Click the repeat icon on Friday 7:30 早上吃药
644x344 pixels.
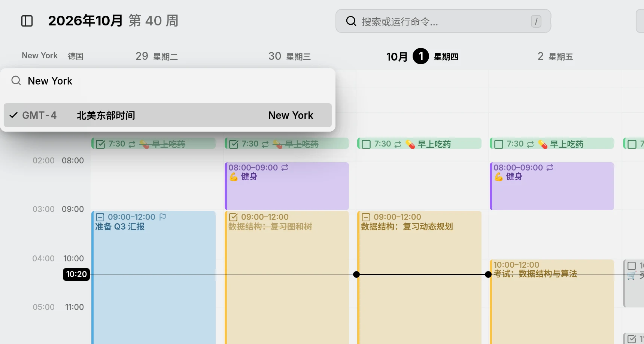[531, 144]
